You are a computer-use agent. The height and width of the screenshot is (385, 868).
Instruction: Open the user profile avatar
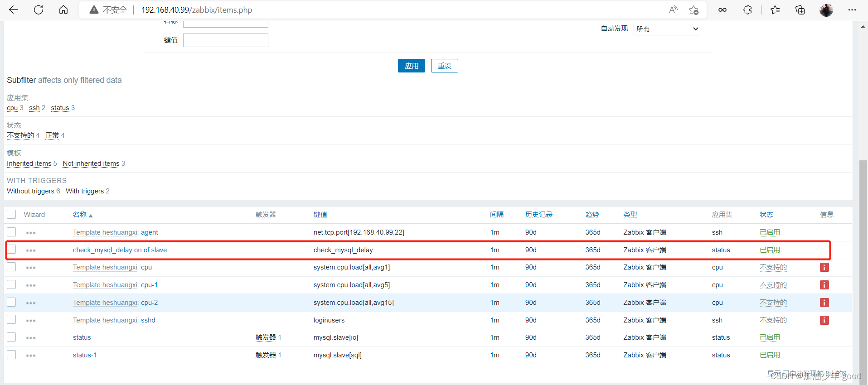tap(826, 10)
